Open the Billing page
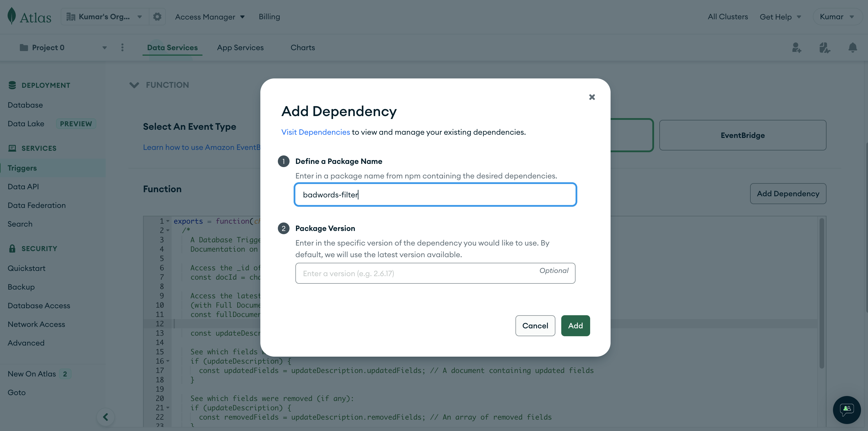This screenshot has width=868, height=431. coord(269,17)
